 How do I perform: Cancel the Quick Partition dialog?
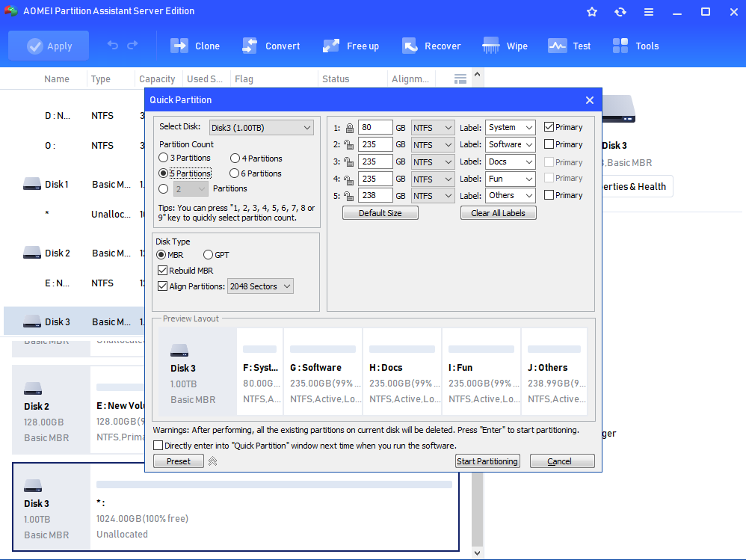pyautogui.click(x=562, y=461)
